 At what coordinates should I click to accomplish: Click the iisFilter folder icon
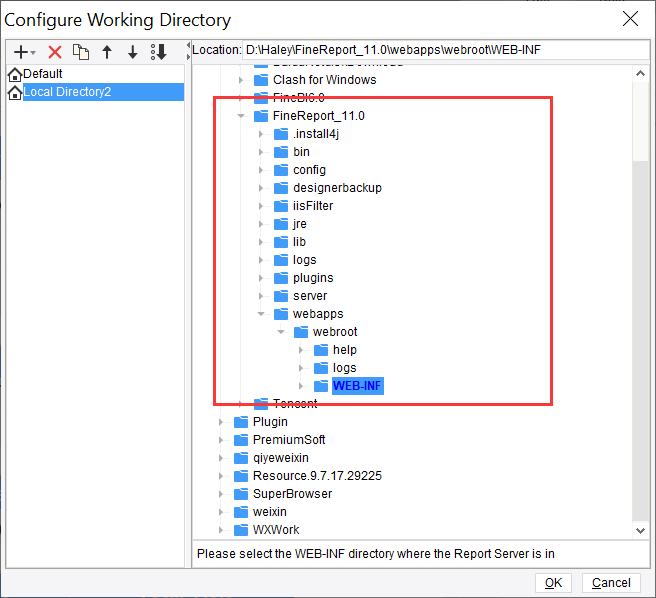(x=281, y=205)
